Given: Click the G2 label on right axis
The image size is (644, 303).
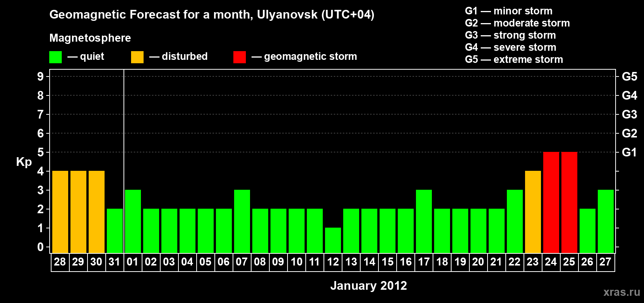Looking at the screenshot, I should 629,133.
